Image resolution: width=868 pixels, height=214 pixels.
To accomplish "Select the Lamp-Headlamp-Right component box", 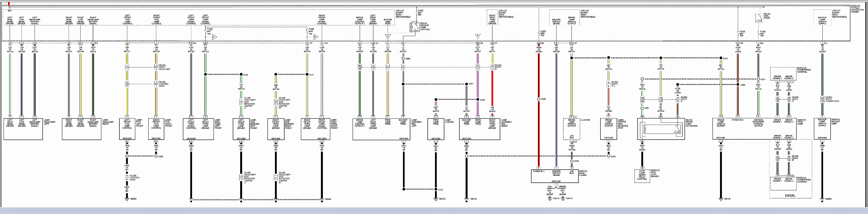I will tap(82, 129).
